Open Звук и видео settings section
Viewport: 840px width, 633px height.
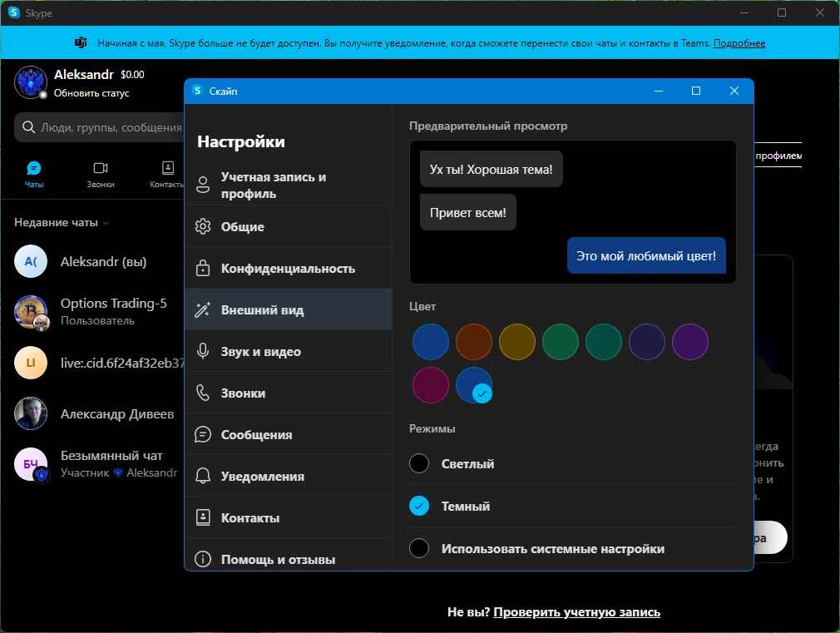289,351
